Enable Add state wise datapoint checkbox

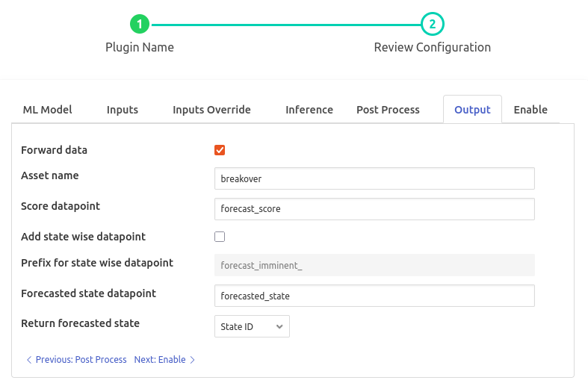[220, 237]
